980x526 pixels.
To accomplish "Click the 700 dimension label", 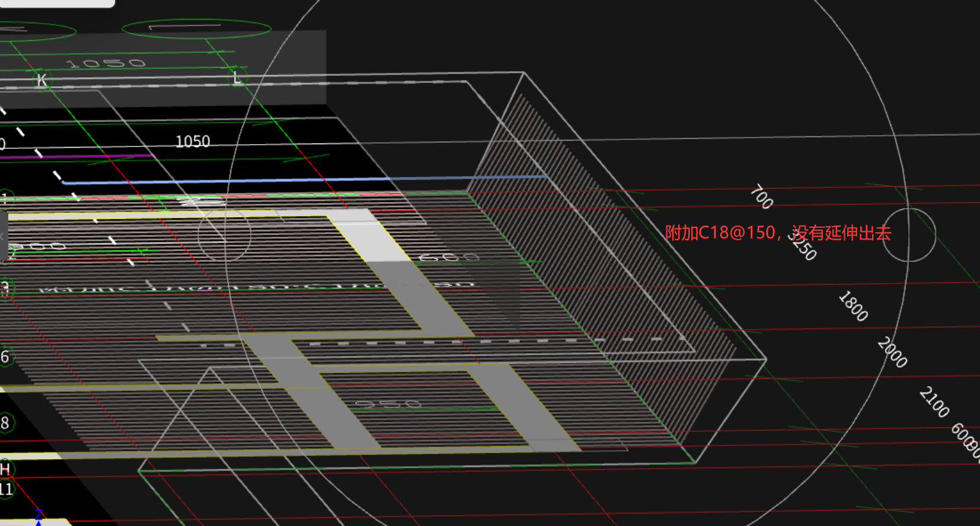I will pyautogui.click(x=762, y=197).
